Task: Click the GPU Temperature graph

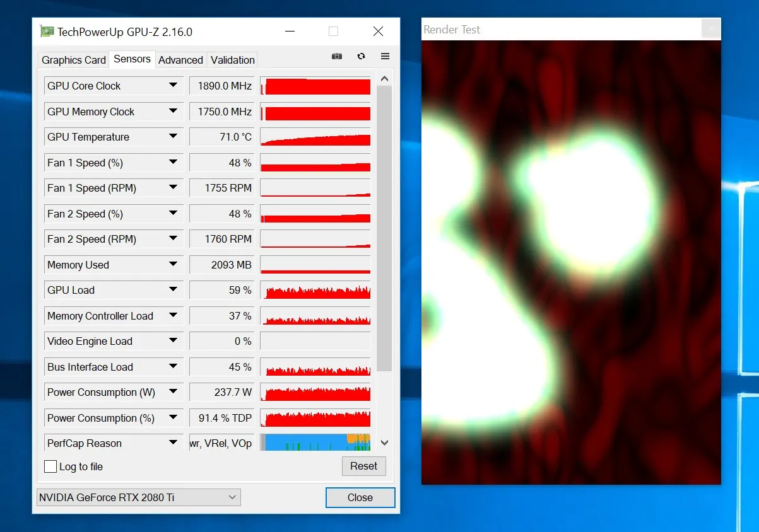Action: click(x=315, y=137)
